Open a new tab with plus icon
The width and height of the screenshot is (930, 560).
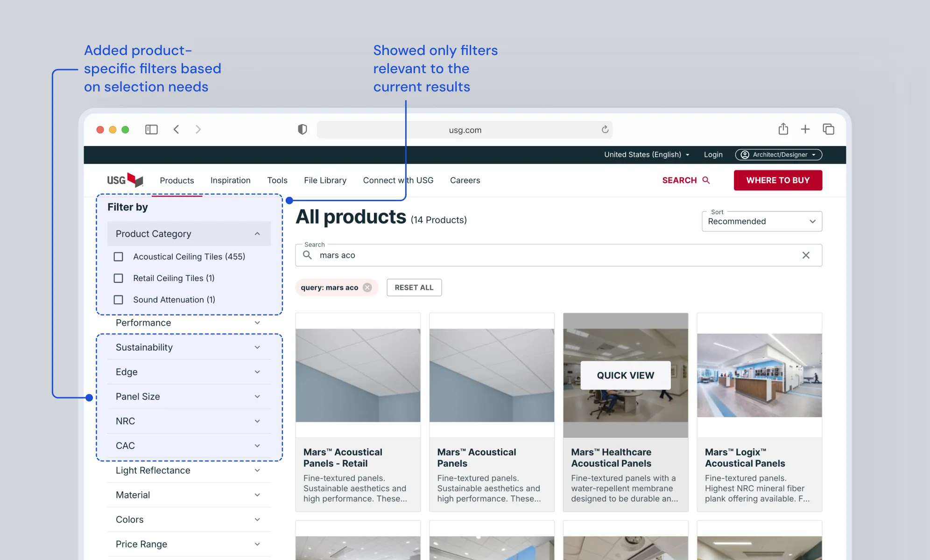point(805,129)
